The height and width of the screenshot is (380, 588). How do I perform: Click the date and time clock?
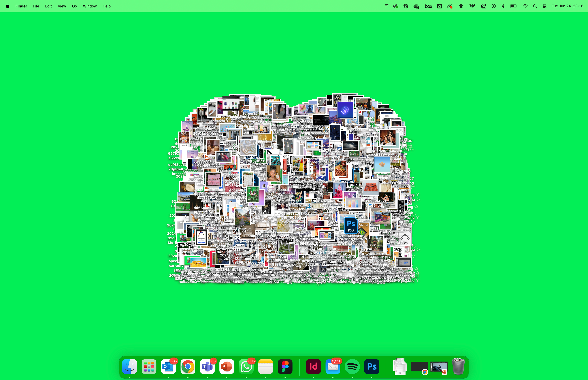pos(567,6)
